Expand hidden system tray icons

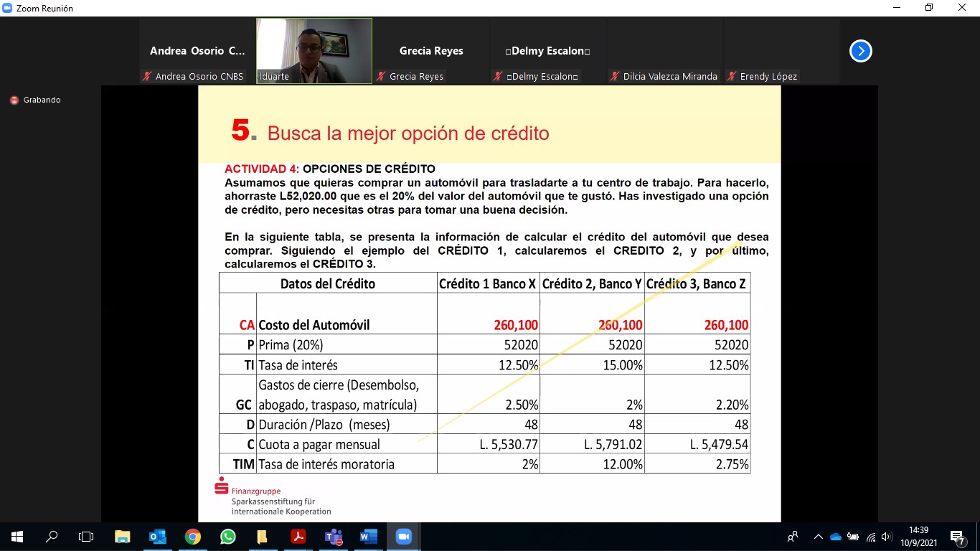[x=818, y=537]
